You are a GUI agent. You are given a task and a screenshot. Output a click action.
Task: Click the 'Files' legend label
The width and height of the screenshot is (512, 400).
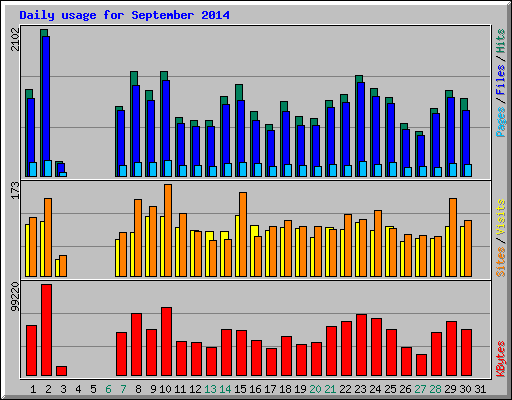point(500,79)
